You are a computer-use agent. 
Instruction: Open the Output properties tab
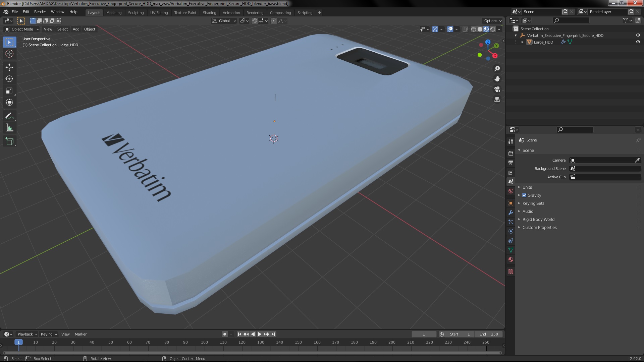click(511, 163)
